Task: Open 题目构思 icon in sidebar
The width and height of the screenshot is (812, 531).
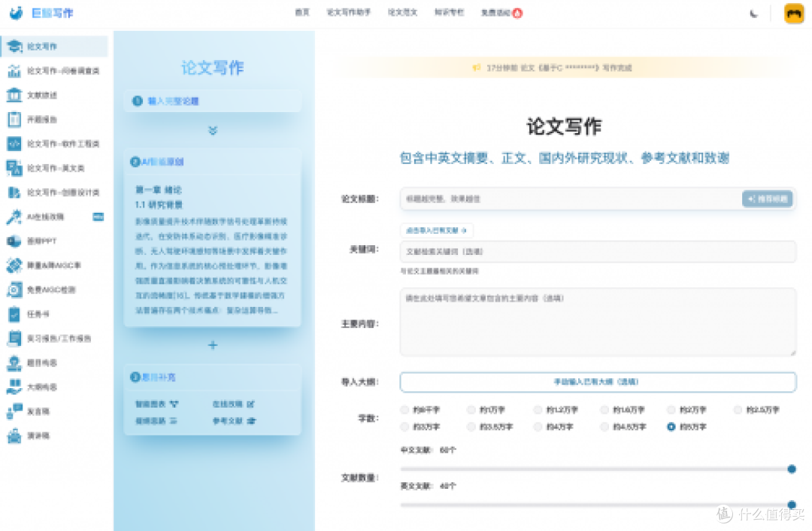Action: point(14,363)
